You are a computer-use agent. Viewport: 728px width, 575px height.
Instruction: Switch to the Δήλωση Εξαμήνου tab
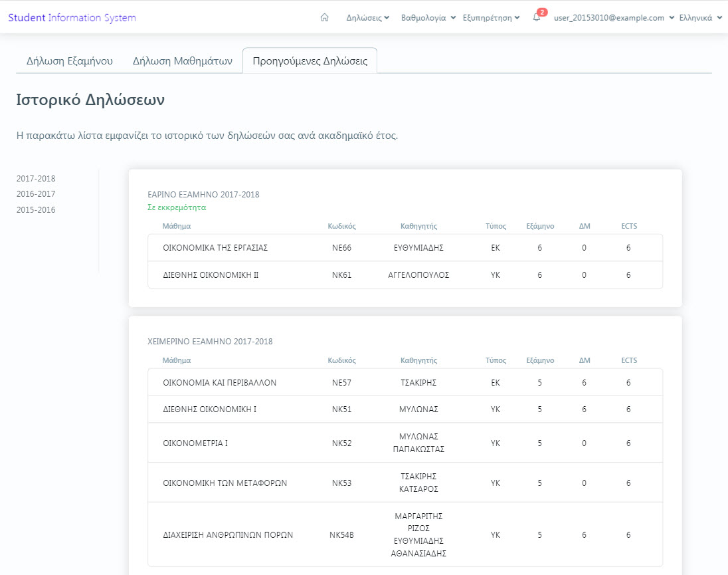[70, 60]
